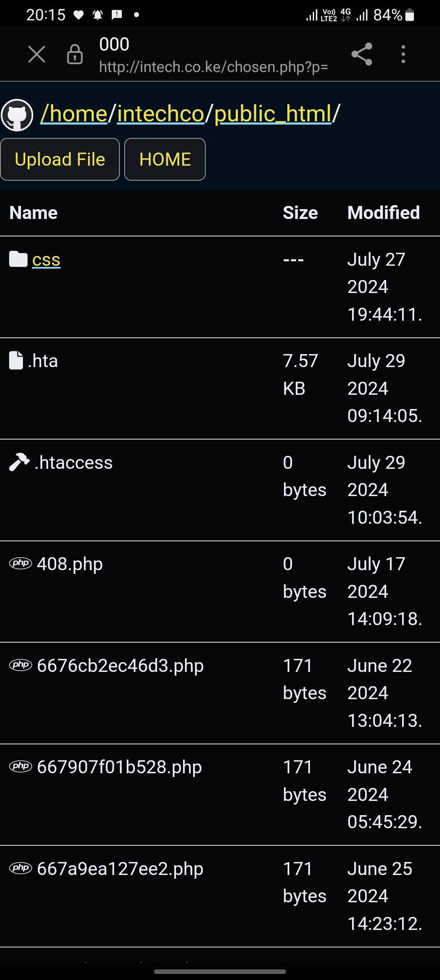Screen dimensions: 440x980
Task: Open the css folder link
Action: click(x=46, y=260)
